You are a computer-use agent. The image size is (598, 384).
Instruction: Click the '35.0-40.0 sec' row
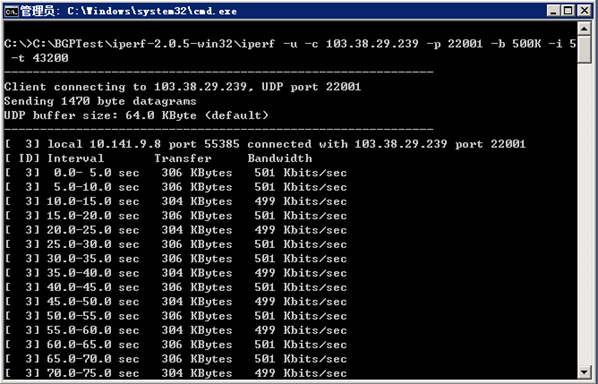pyautogui.click(x=176, y=273)
